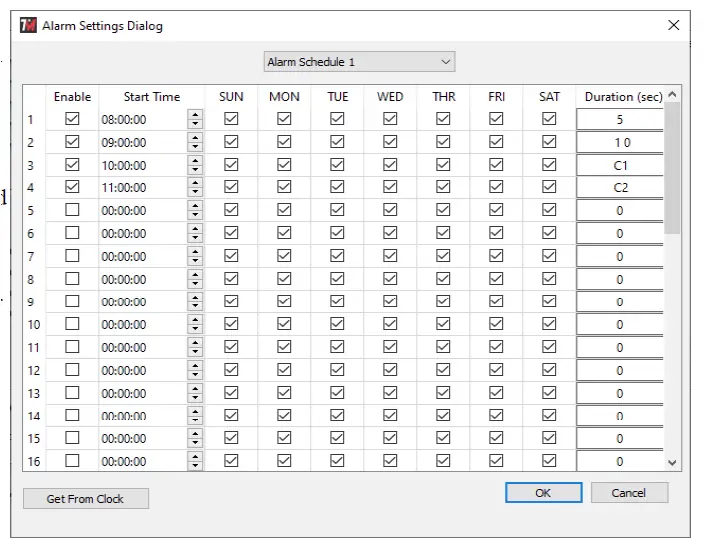Toggle WED checkbox in row 4
The height and width of the screenshot is (548, 705).
(390, 187)
